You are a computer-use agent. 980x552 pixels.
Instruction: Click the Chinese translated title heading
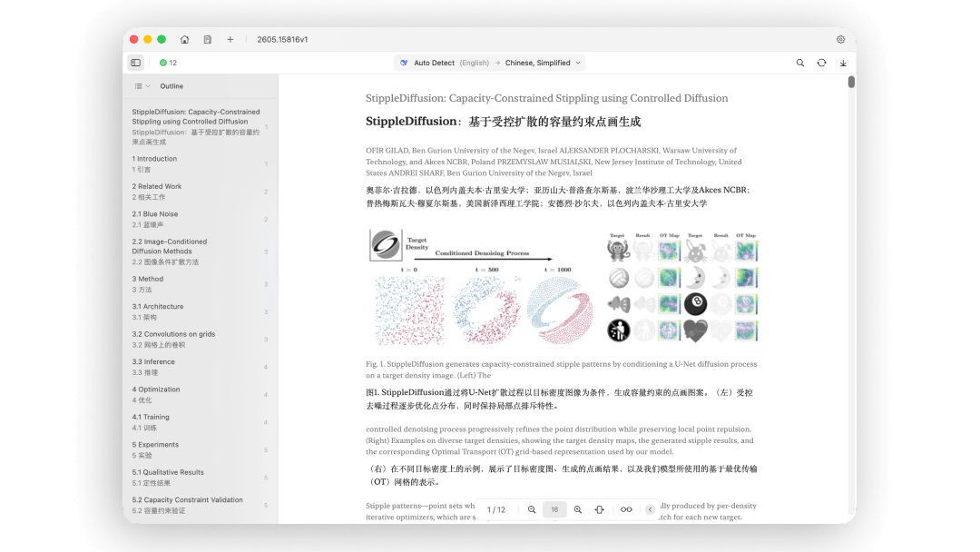point(503,122)
